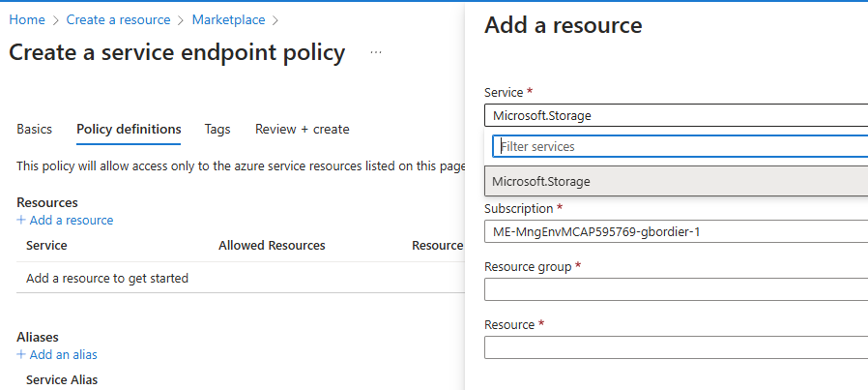Click Add a resource link
This screenshot has width=868, height=390.
point(72,221)
